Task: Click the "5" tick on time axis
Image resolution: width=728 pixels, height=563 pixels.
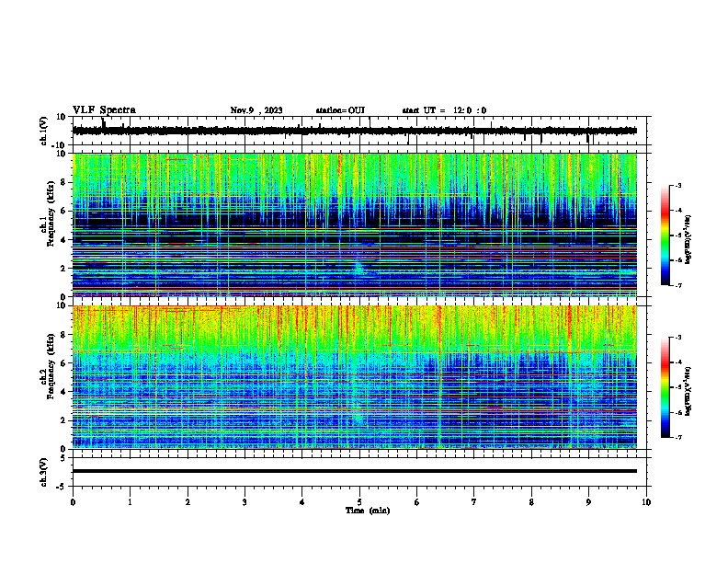Action: [x=359, y=502]
